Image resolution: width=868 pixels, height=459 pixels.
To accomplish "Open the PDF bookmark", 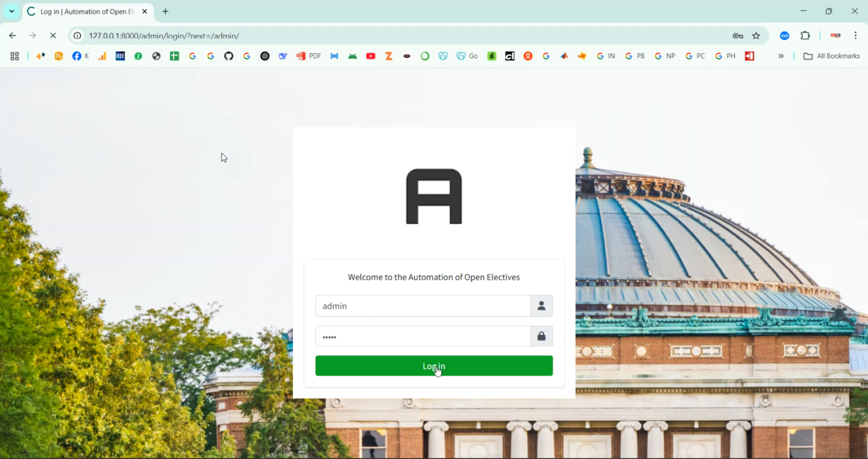I will point(309,56).
